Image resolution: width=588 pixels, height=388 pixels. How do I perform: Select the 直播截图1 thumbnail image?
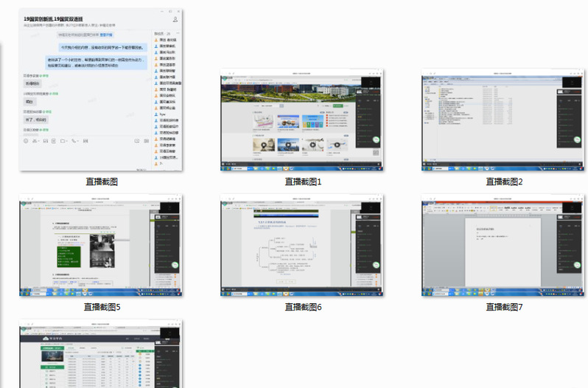(x=303, y=121)
